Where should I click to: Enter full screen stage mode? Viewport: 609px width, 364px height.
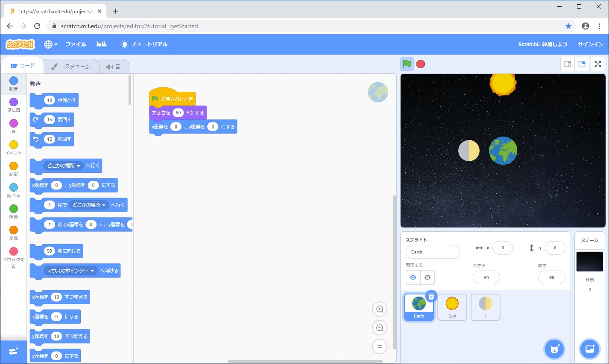coord(598,64)
